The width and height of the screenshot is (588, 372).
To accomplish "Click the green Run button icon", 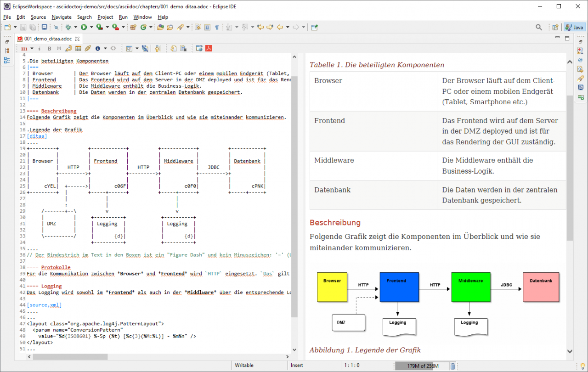I will pyautogui.click(x=84, y=27).
